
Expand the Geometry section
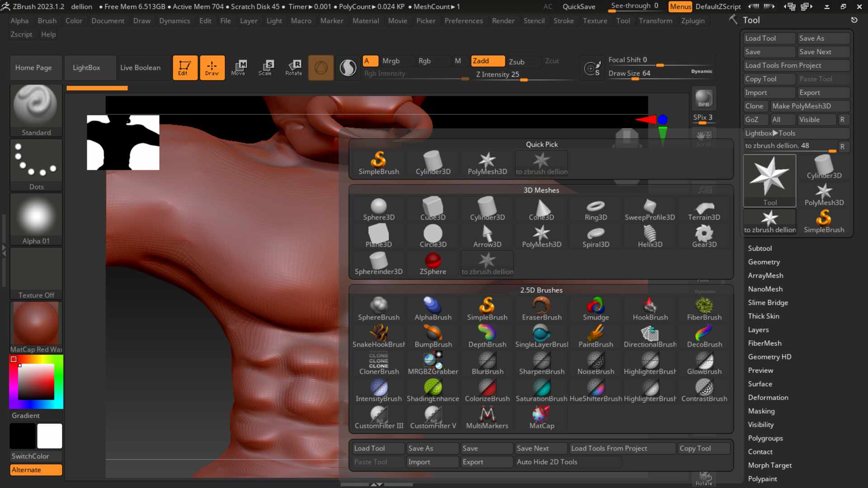764,262
